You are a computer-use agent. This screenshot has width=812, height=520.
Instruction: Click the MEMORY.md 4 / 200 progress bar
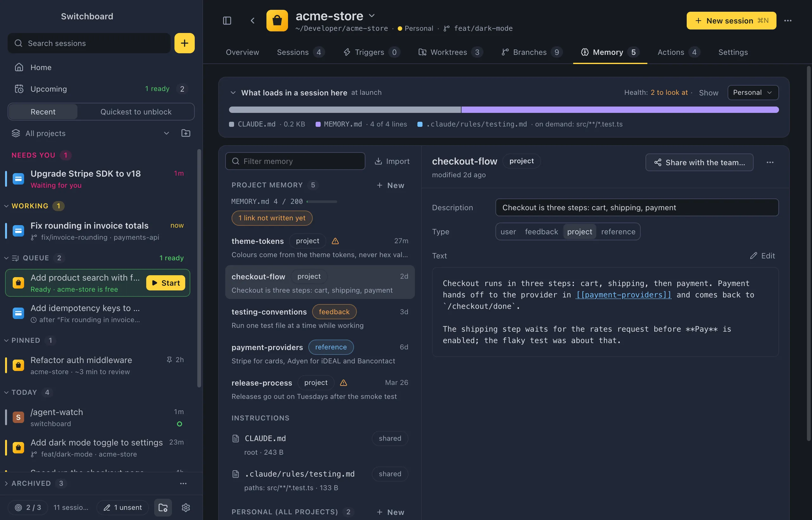point(322,201)
